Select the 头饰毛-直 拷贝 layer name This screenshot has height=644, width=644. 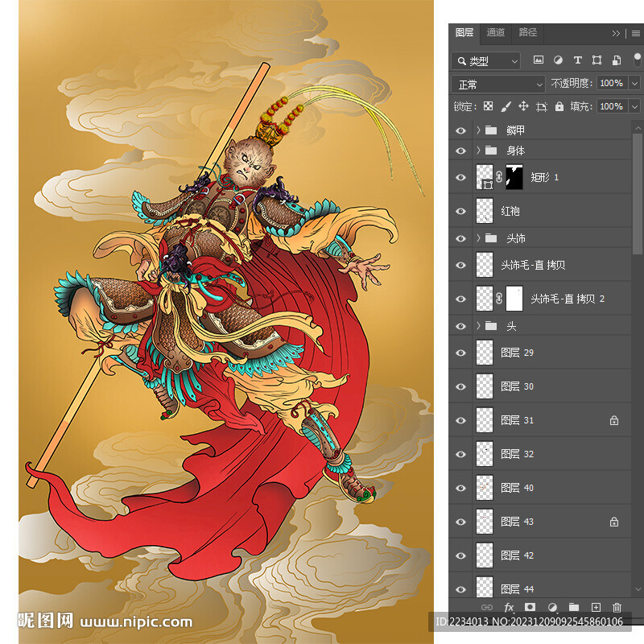click(533, 265)
